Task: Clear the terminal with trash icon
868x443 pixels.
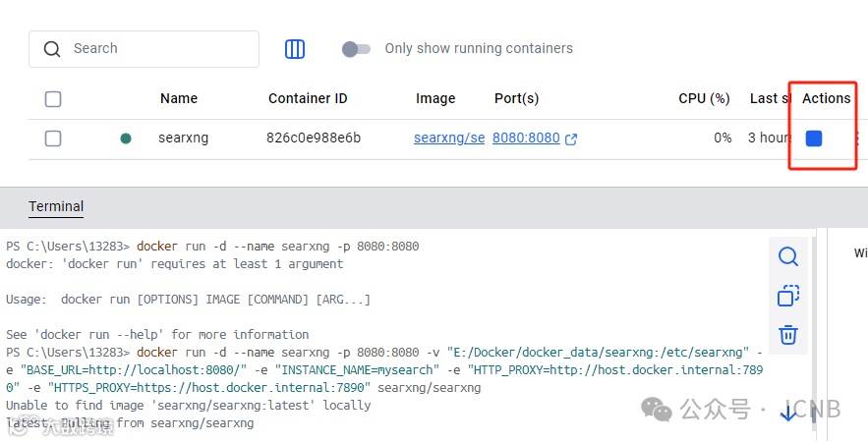Action: tap(787, 335)
